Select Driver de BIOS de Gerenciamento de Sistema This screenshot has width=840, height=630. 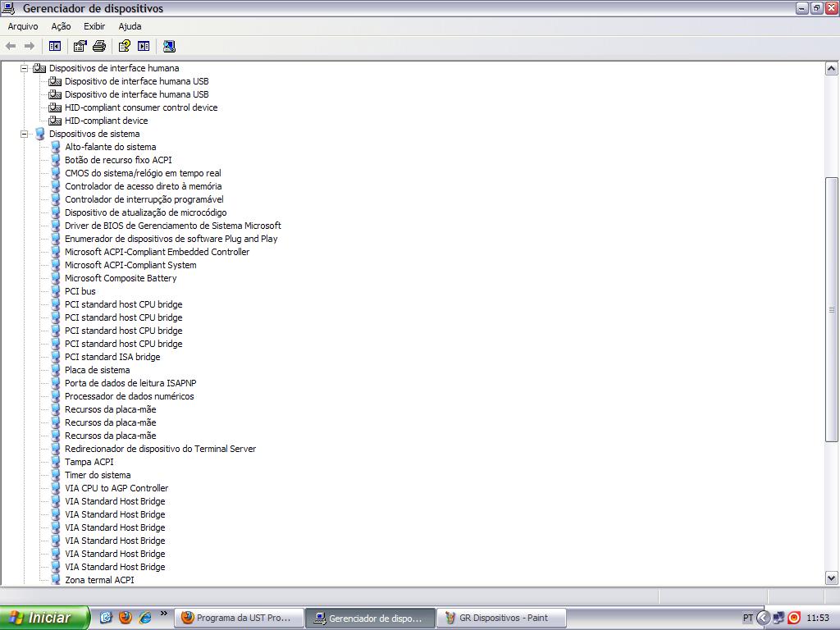(x=173, y=226)
